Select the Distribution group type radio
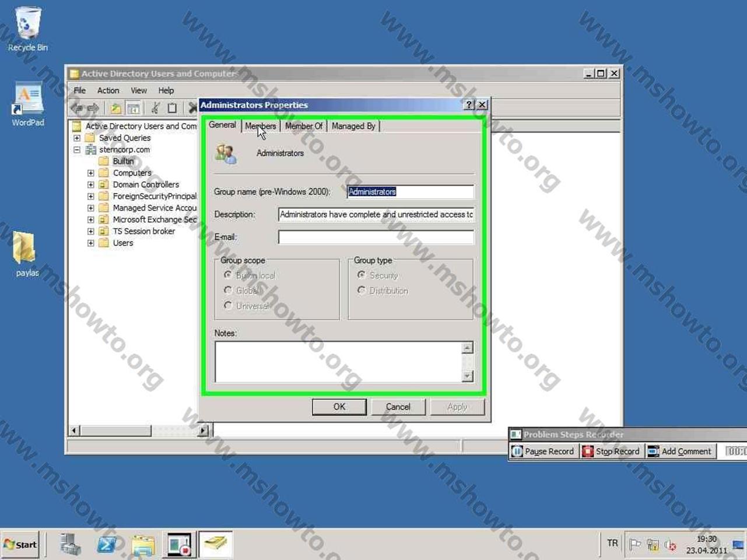This screenshot has width=747, height=560. coord(362,290)
